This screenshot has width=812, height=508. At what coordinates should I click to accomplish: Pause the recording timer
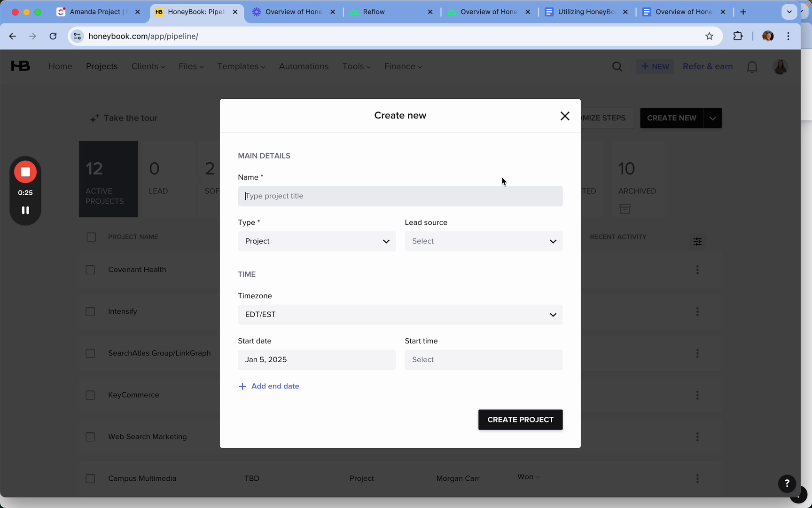click(x=25, y=210)
